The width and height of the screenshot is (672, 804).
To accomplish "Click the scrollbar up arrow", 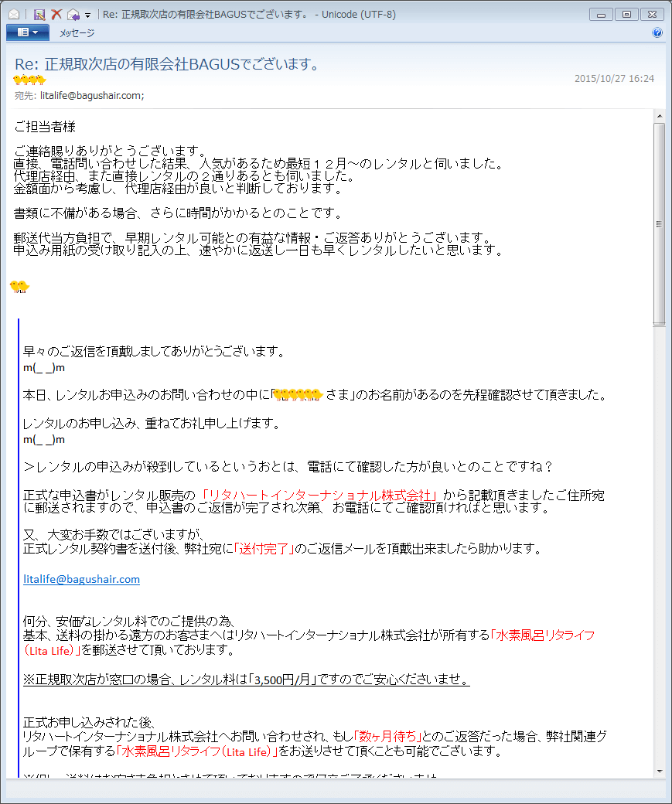I will click(659, 117).
